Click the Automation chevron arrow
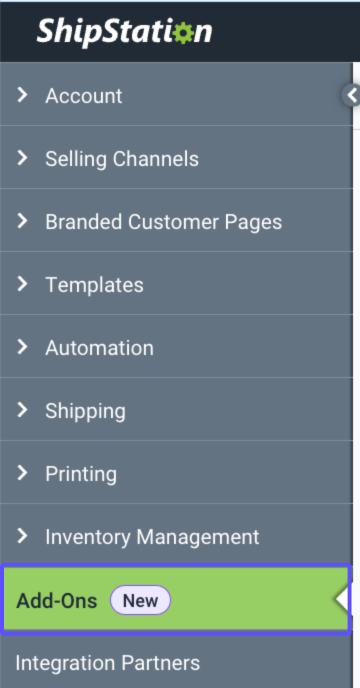Screen dimensions: 360x688 coord(22,348)
